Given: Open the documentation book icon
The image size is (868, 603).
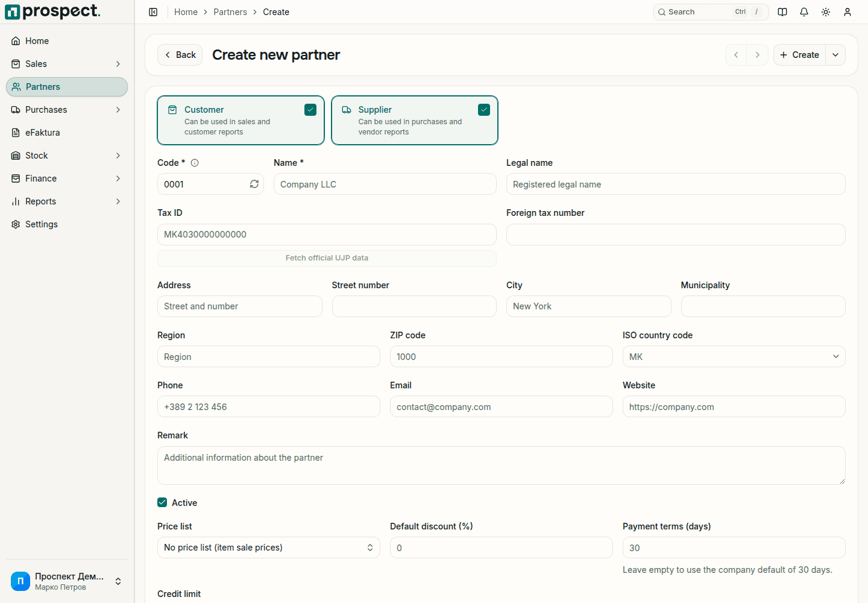Looking at the screenshot, I should (x=782, y=12).
